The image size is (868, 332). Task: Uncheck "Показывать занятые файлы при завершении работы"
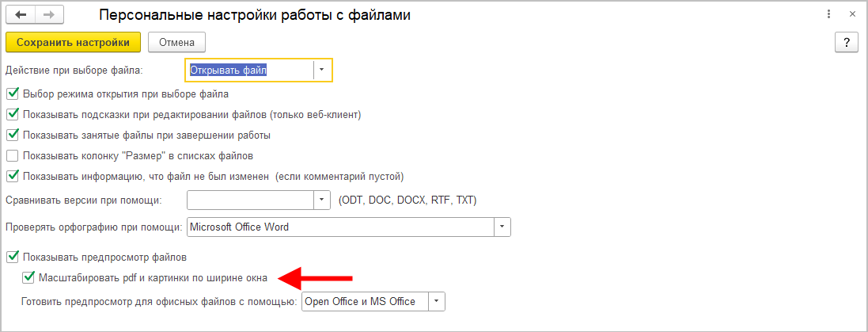click(x=12, y=135)
